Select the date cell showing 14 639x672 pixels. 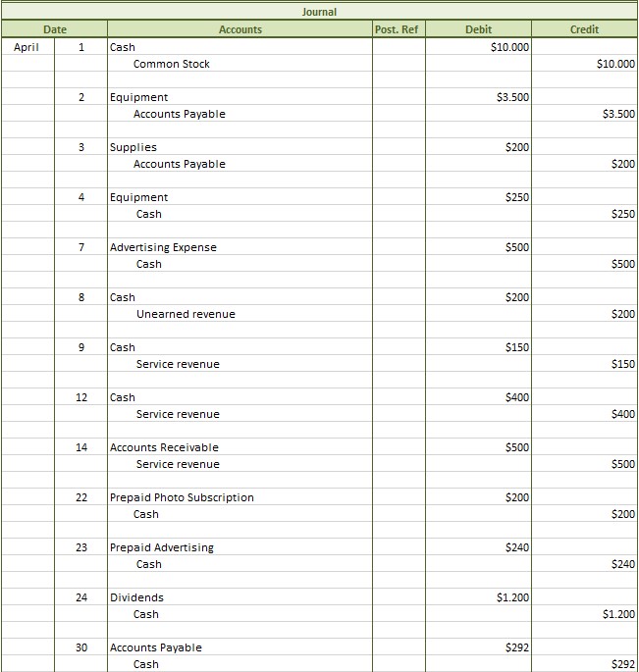[x=80, y=447]
